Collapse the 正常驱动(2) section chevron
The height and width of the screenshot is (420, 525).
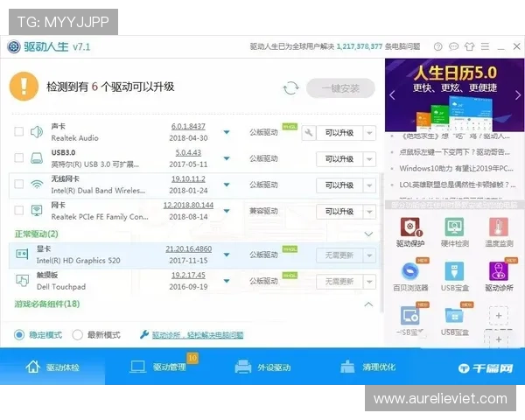(368, 234)
